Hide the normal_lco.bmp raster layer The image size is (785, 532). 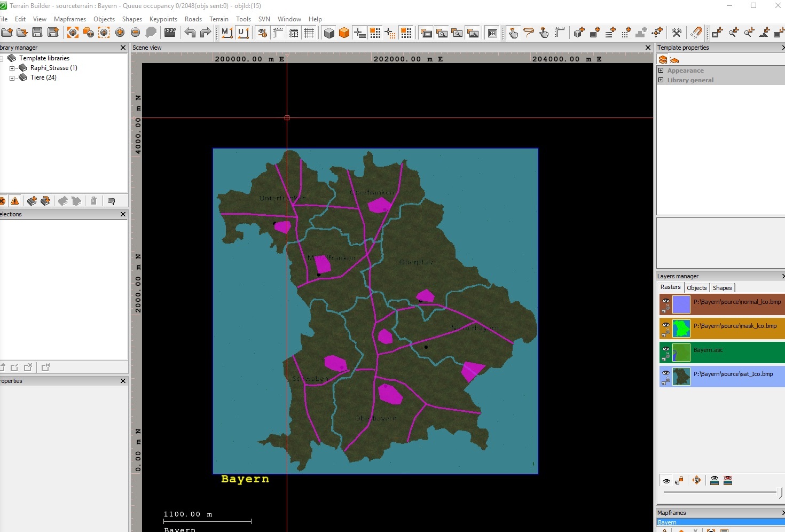coord(666,301)
